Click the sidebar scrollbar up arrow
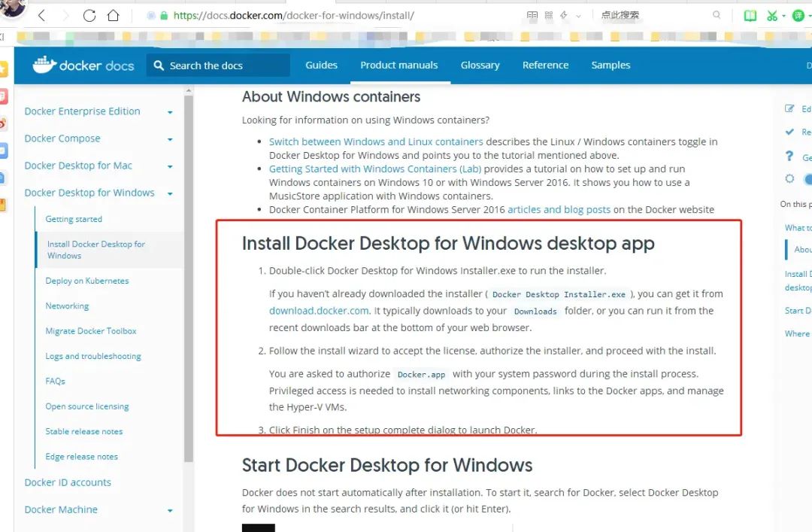Viewport: 812px width, 532px height. point(189,90)
